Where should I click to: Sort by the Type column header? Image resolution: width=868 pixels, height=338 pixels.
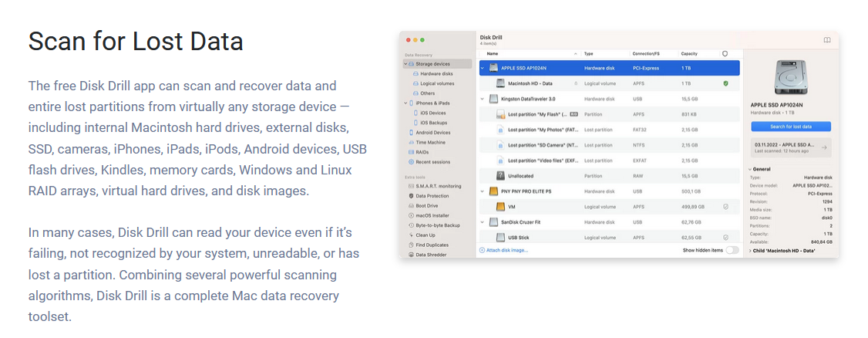pos(588,54)
